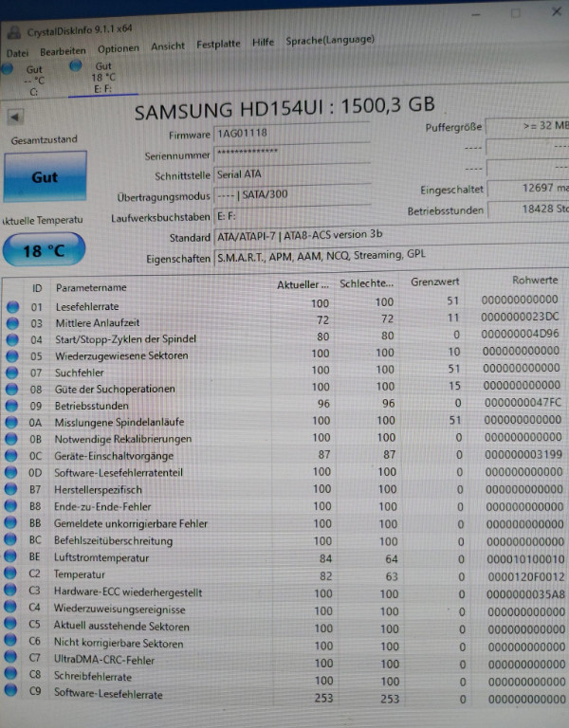Click the previous disk arrow button
Viewport: 569px width, 728px height.
point(15,117)
